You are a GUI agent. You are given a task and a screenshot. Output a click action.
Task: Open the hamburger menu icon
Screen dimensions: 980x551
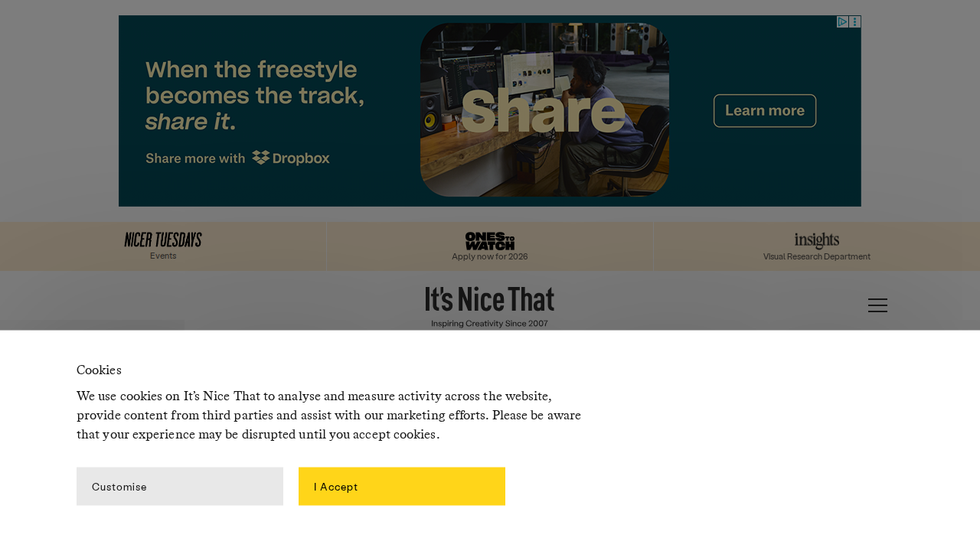coord(877,305)
